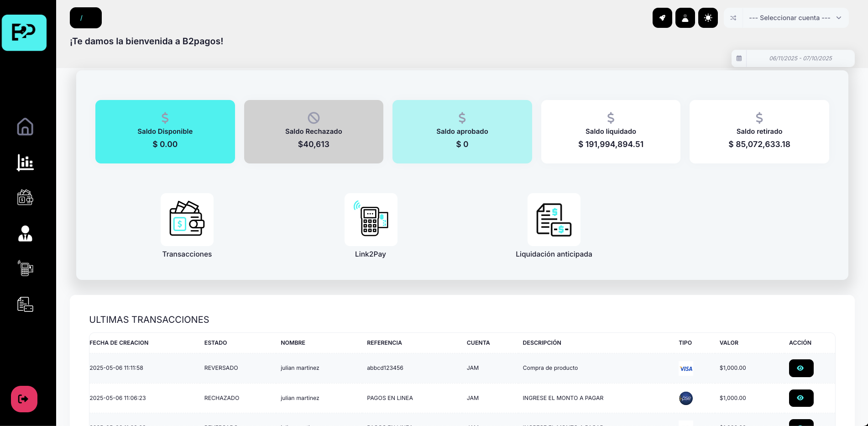Viewport: 868px width, 426px height.
Task: Select the Saldo liquidado card
Action: click(611, 131)
